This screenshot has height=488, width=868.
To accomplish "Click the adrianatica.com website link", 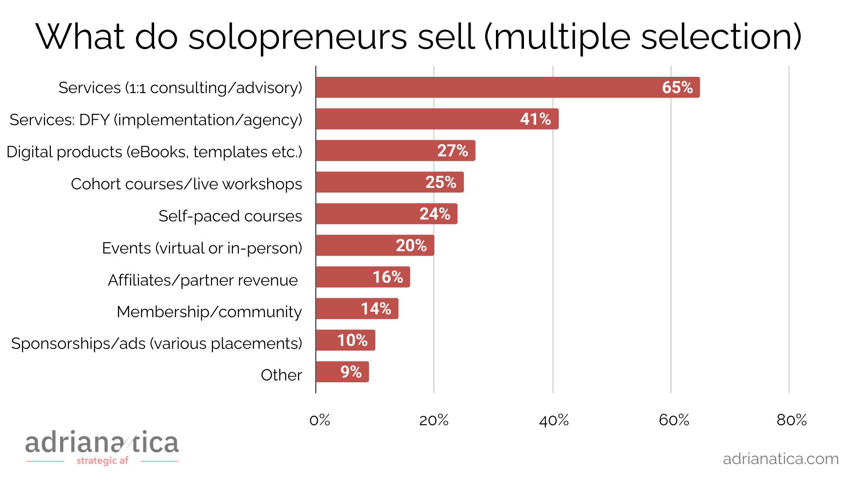I will point(780,459).
